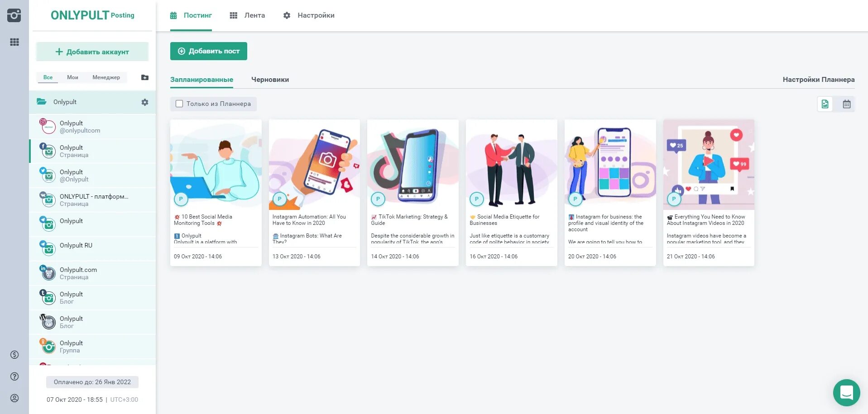Switch to the calendar view icon
868x414 pixels.
[847, 105]
